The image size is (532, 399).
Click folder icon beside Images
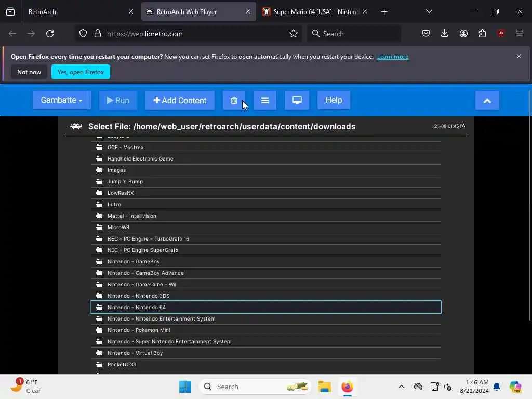99,170
